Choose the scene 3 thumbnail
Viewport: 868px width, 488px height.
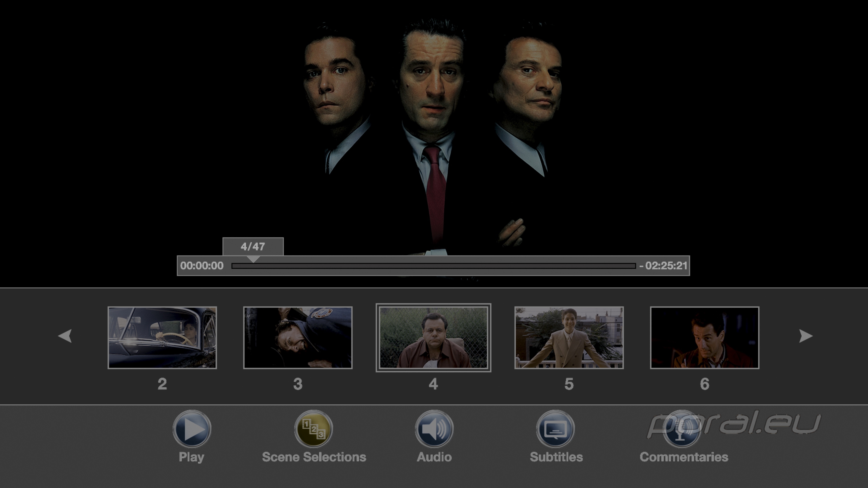[x=298, y=338]
